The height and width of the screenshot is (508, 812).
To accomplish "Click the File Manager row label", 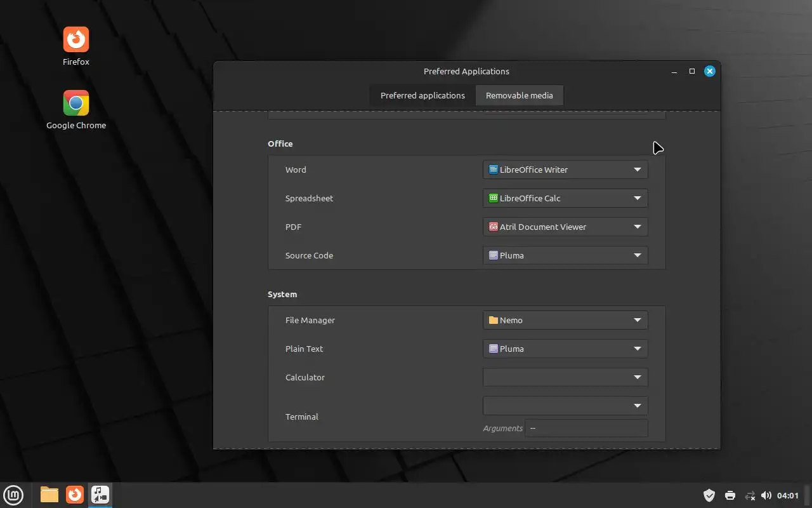I will [310, 320].
